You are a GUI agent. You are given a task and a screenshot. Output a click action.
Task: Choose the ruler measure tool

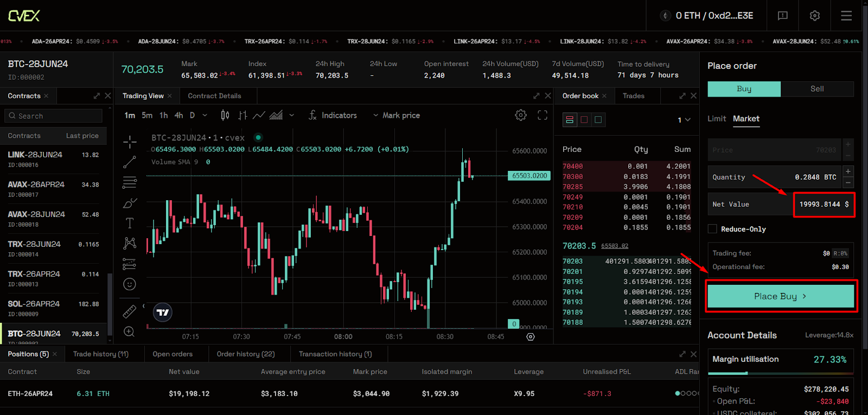[x=130, y=311]
